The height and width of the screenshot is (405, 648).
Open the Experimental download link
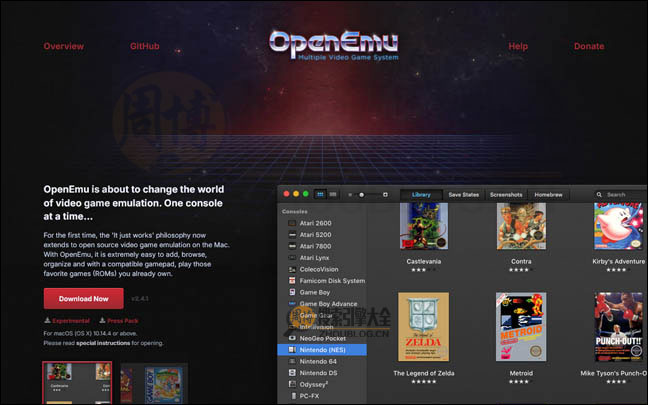67,321
